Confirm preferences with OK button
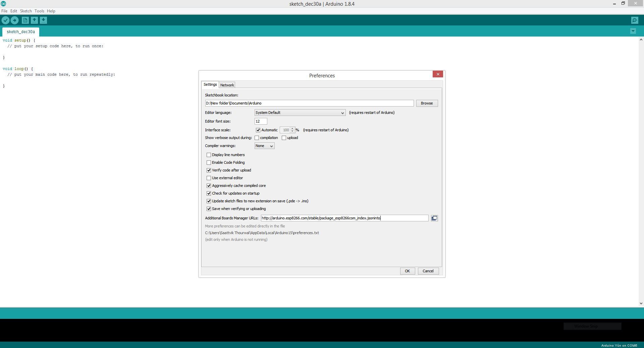The height and width of the screenshot is (348, 644). click(x=407, y=271)
